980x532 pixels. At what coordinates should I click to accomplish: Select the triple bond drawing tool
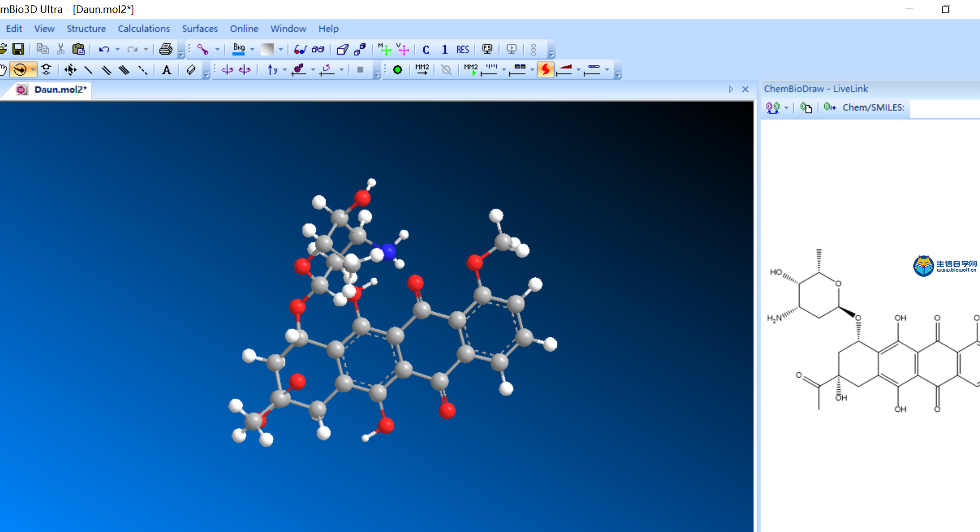pos(124,69)
